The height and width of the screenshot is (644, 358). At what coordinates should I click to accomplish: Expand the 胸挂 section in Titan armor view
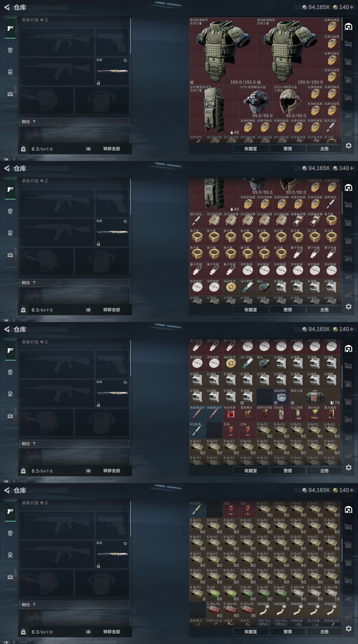coord(74,122)
